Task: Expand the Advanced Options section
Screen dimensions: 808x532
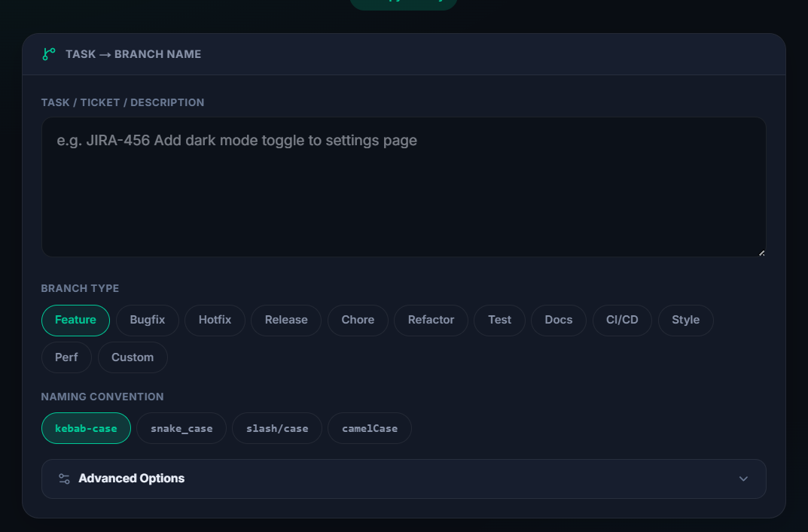Action: (x=404, y=479)
